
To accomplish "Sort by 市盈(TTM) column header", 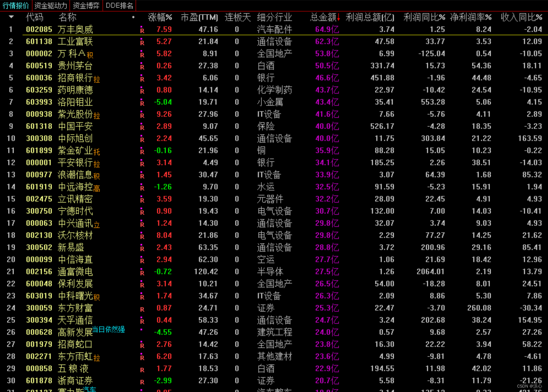I will coord(199,17).
